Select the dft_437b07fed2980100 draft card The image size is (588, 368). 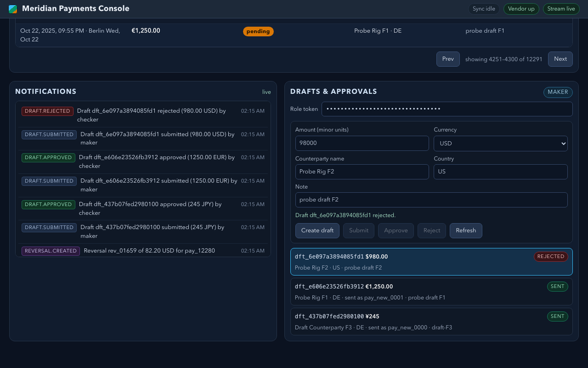431,321
